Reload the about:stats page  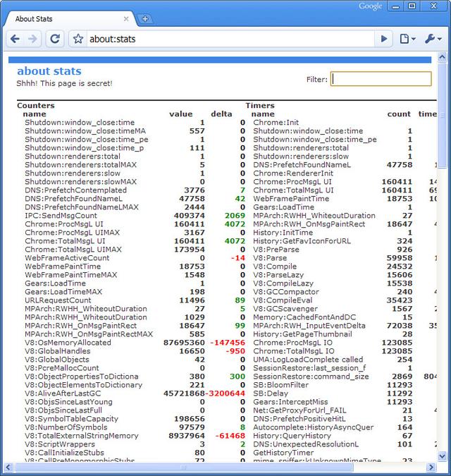(54, 39)
